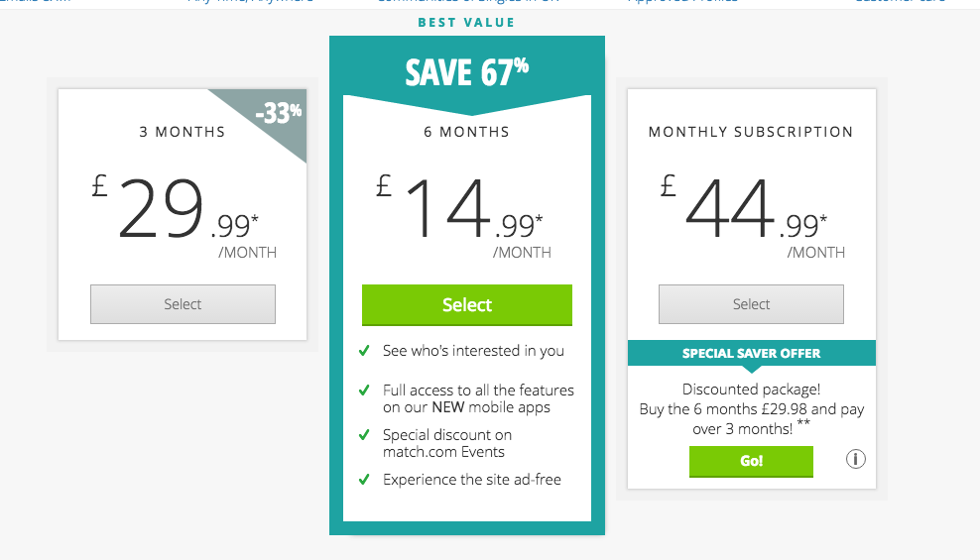Click checkmark next to ad-free experience
This screenshot has width=980, height=560.
[x=364, y=480]
